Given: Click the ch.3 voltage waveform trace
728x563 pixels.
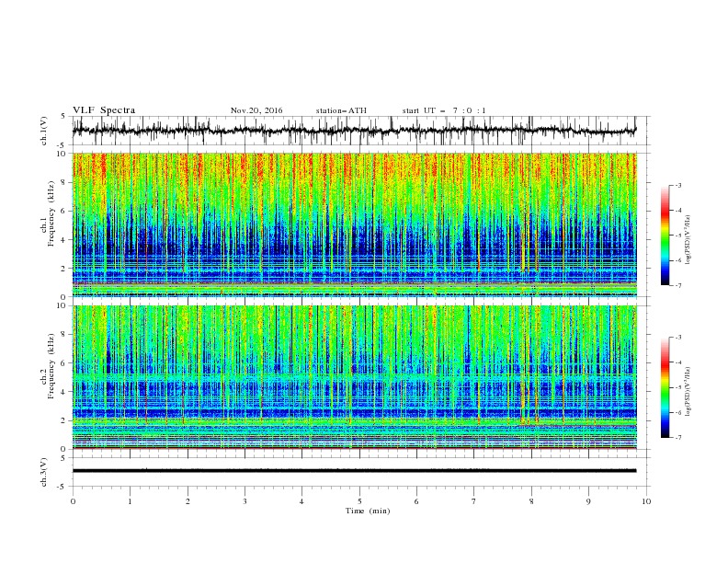Looking at the screenshot, I should (354, 471).
